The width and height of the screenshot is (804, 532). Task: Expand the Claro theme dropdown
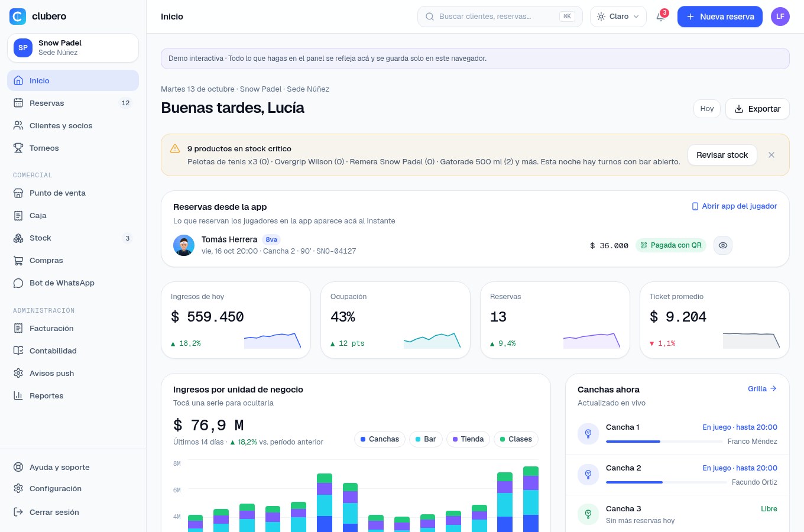click(618, 17)
